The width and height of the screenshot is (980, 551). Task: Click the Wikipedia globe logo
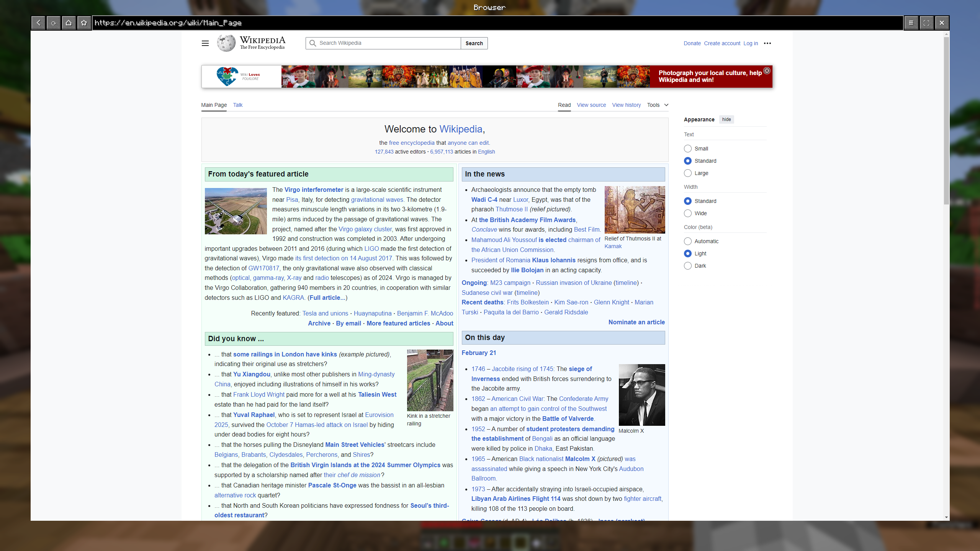click(226, 43)
